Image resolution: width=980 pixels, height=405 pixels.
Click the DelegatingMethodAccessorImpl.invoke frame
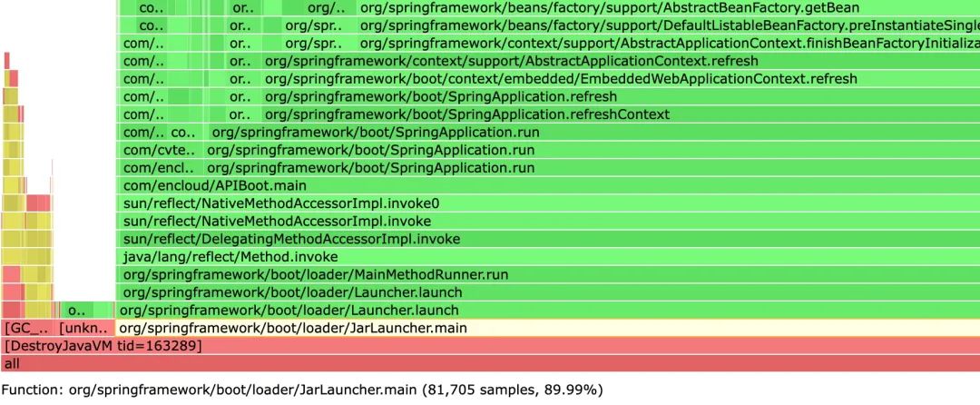click(x=549, y=239)
